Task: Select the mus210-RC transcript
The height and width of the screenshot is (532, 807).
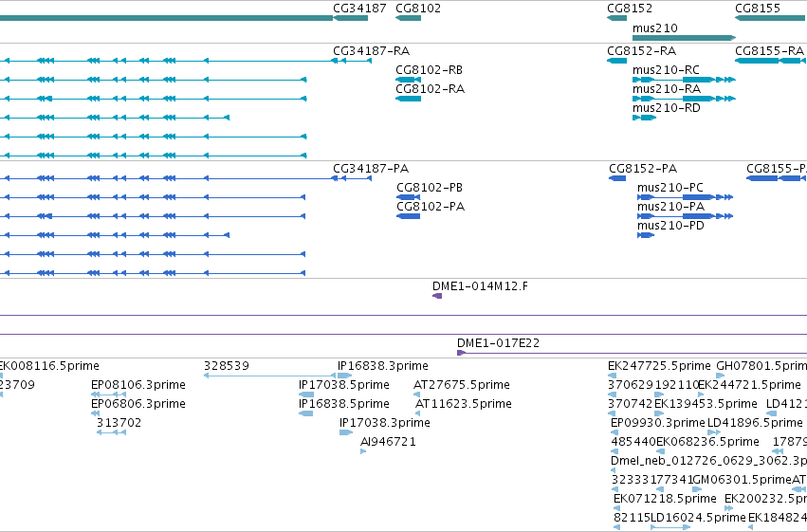Action: point(684,80)
